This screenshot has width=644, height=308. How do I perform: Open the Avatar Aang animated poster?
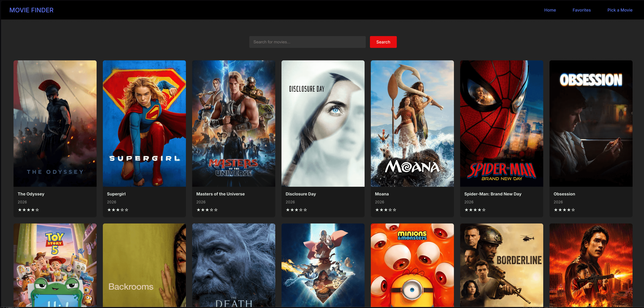click(x=323, y=265)
